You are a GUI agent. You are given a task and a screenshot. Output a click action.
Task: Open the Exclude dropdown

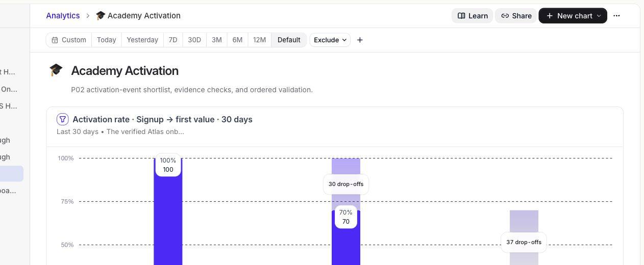(x=330, y=40)
